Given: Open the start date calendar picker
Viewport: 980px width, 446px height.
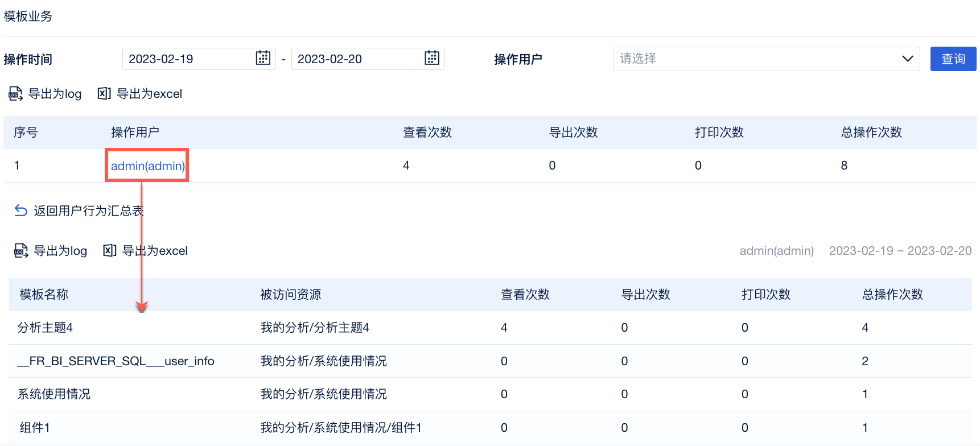Looking at the screenshot, I should [x=263, y=58].
